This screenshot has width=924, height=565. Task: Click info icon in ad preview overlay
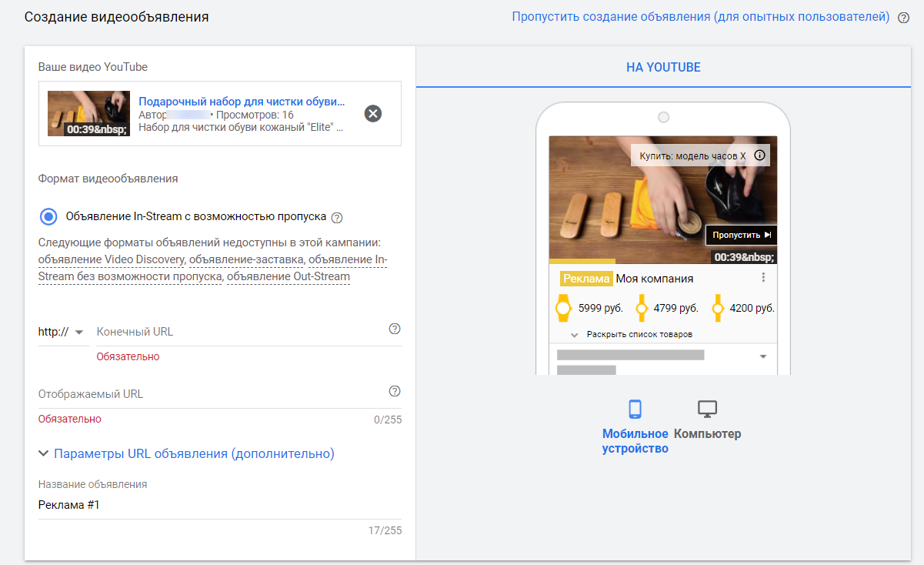(759, 155)
